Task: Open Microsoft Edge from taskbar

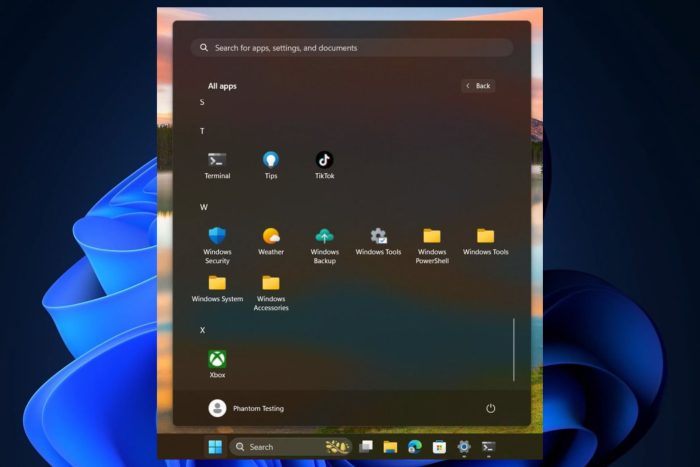Action: (x=415, y=446)
